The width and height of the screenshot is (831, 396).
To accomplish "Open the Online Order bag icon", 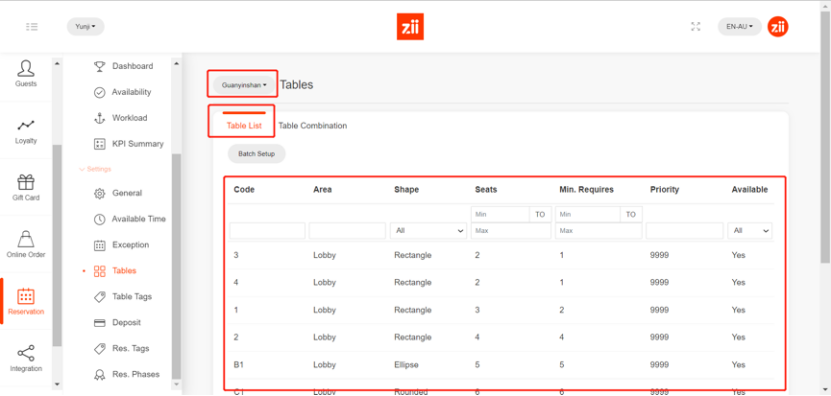I will [26, 239].
